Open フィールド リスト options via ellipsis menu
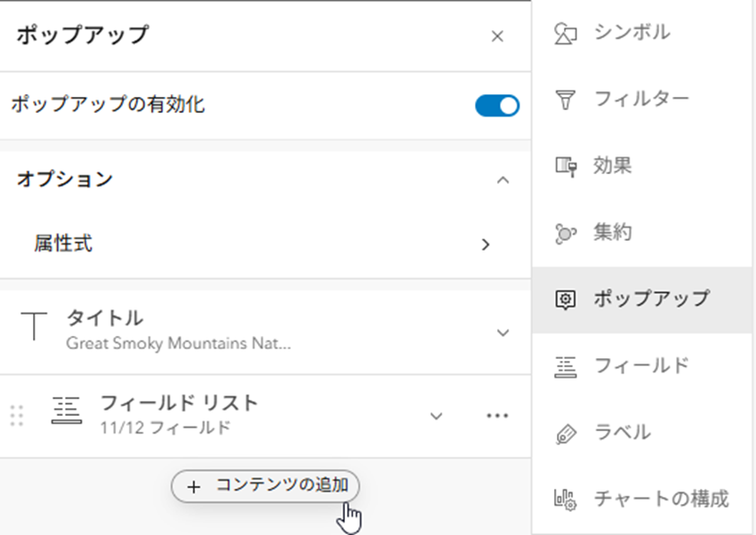The height and width of the screenshot is (535, 756). click(x=498, y=415)
